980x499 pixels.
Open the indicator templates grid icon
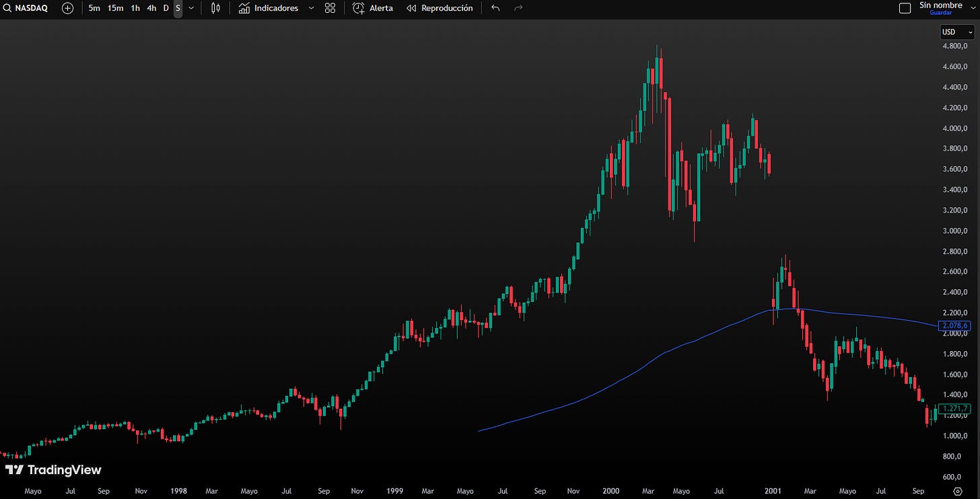330,8
